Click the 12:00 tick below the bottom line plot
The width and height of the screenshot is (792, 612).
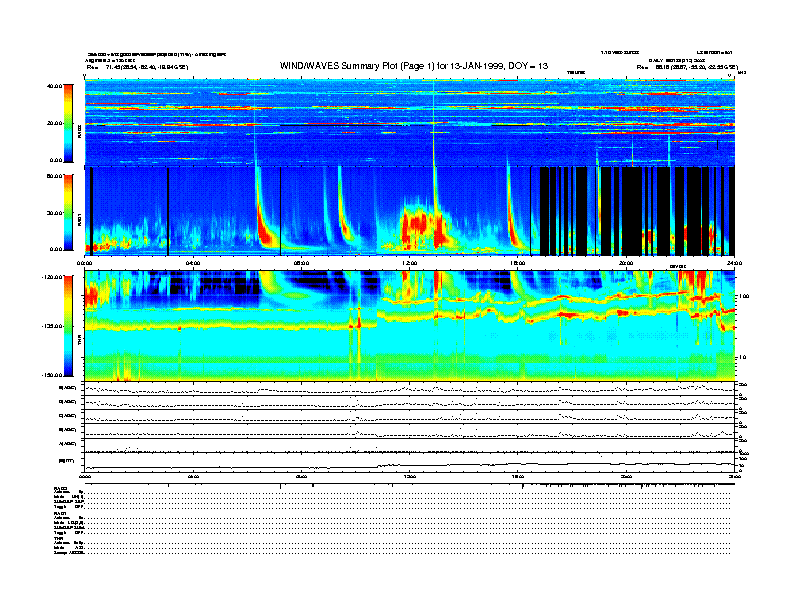(409, 476)
